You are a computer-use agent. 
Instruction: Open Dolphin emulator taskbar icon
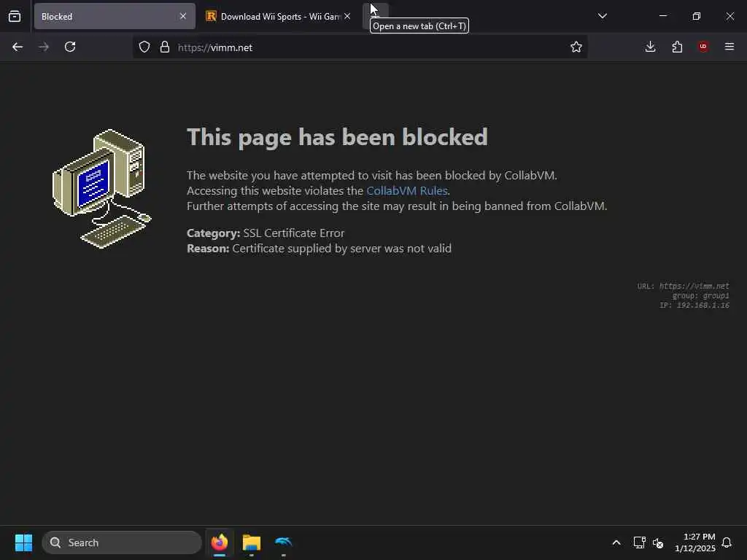(x=284, y=542)
